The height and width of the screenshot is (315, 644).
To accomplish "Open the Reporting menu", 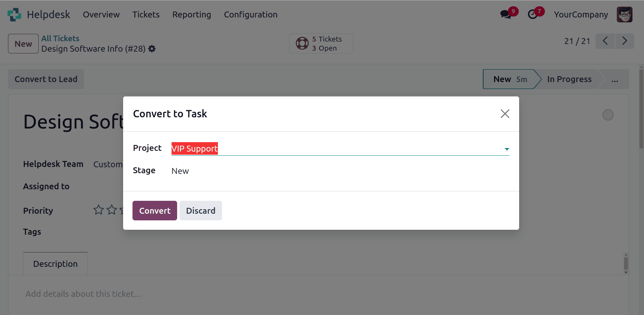I will [x=191, y=14].
